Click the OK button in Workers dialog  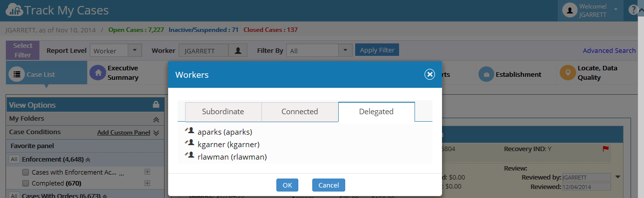[x=287, y=185]
